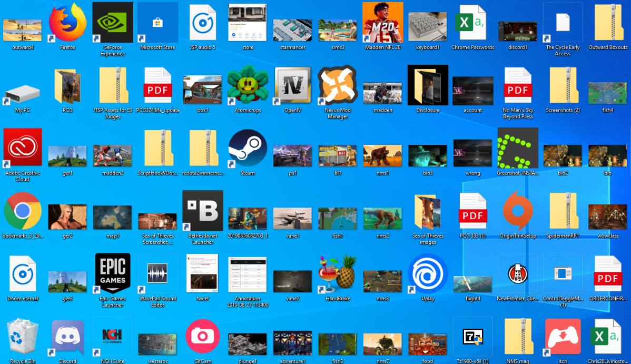The image size is (631, 364).
Task: Select the GeForce Experience icon
Action: 112,23
